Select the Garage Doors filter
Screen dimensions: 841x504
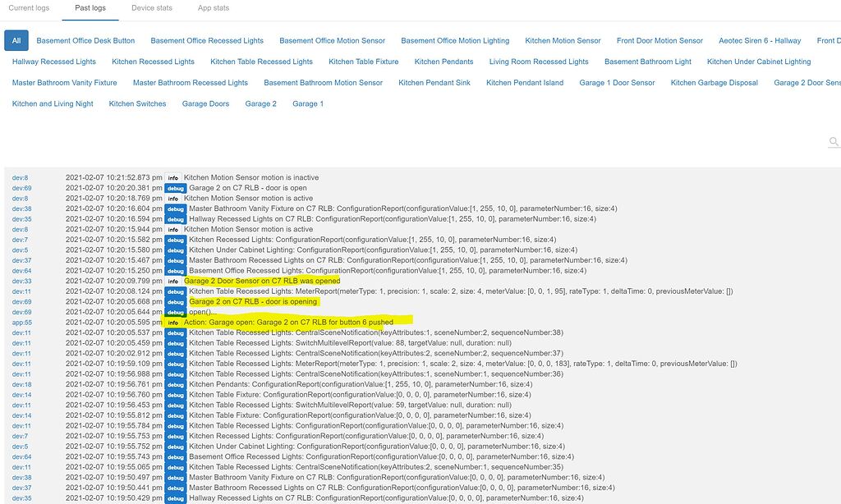point(206,104)
